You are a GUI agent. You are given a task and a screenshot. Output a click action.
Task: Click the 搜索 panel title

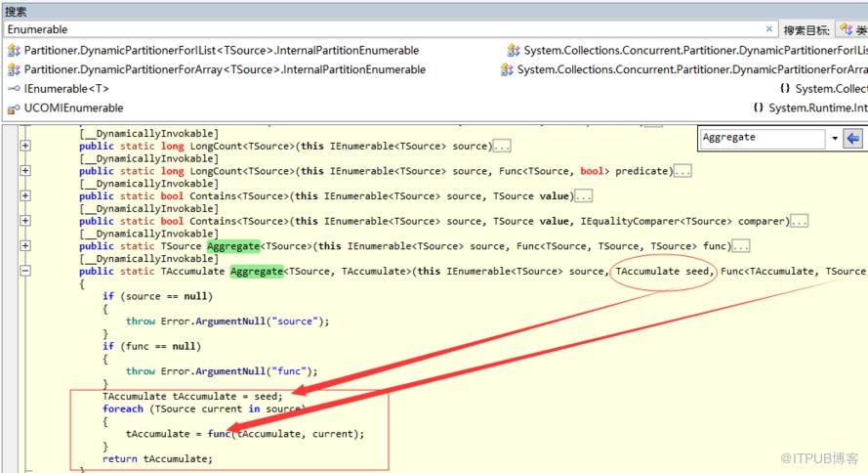16,11
